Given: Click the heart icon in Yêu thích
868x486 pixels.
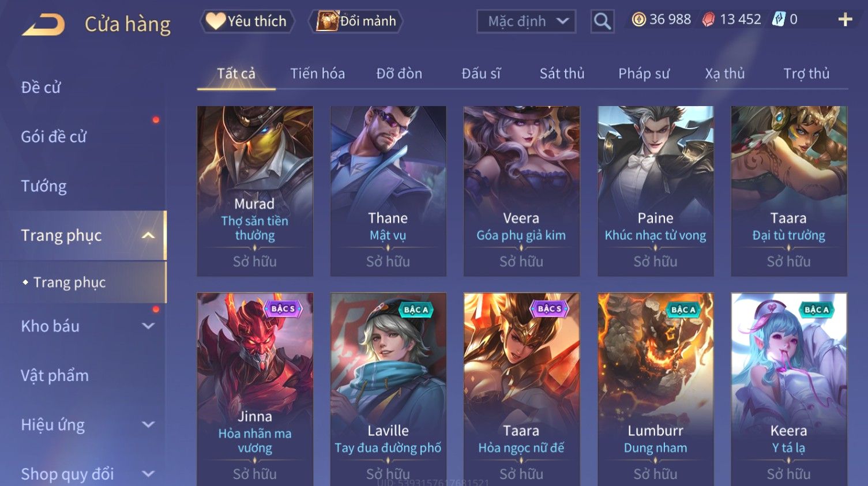Looking at the screenshot, I should pyautogui.click(x=216, y=21).
